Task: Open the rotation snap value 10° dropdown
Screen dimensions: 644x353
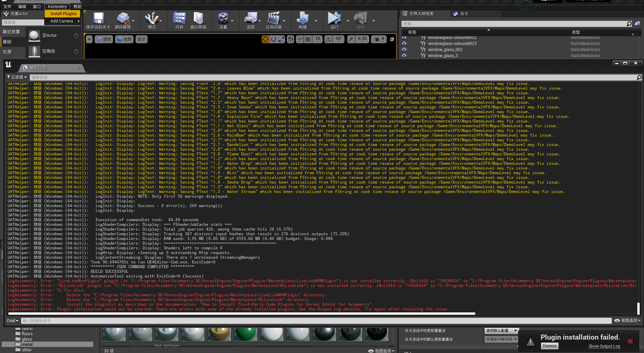Action: point(339,39)
